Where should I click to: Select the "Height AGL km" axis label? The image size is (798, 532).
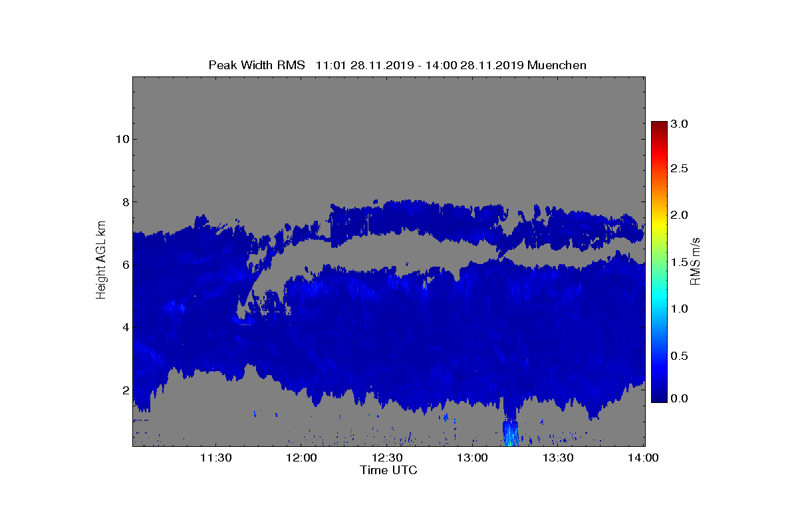(x=101, y=260)
